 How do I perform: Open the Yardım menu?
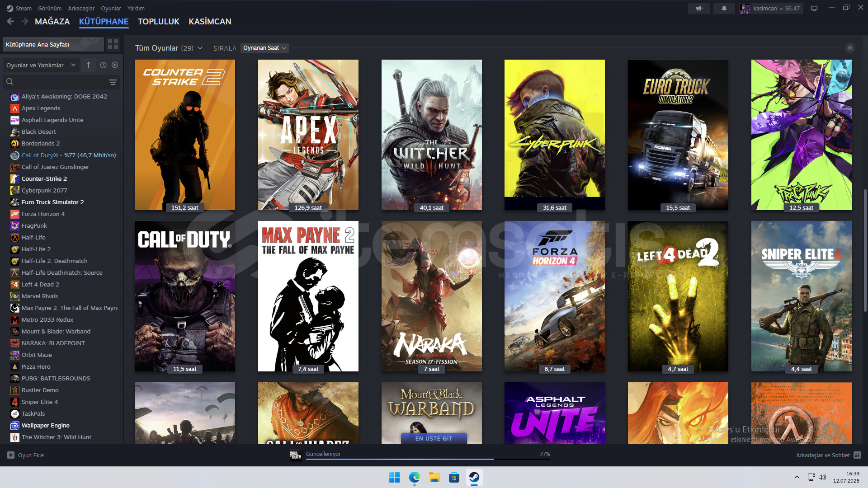coord(136,8)
